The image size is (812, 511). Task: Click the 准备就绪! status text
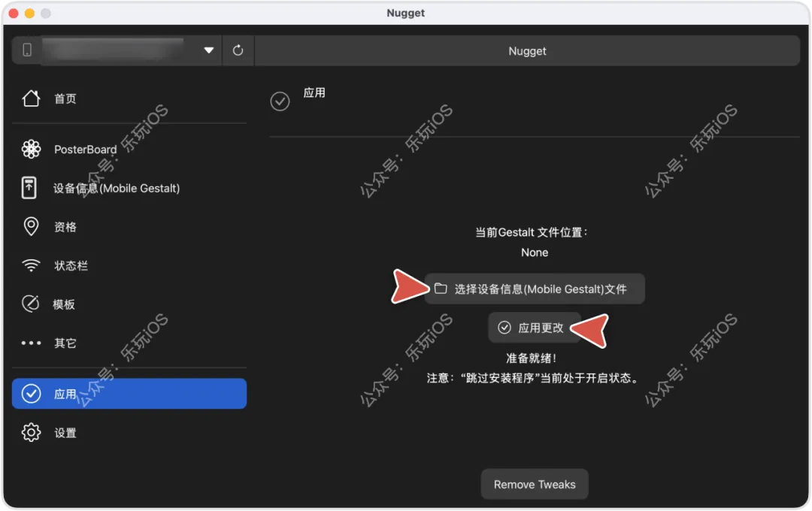click(x=532, y=358)
